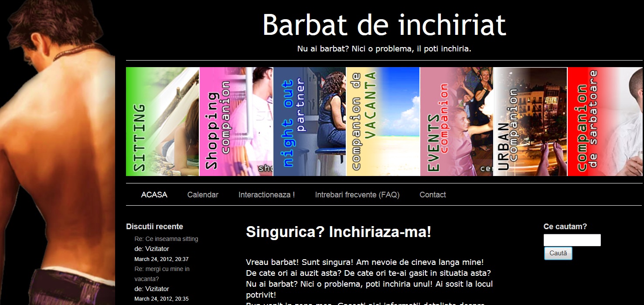Image resolution: width=644 pixels, height=305 pixels.
Task: Open the companion de VACANTA banner
Action: 382,122
